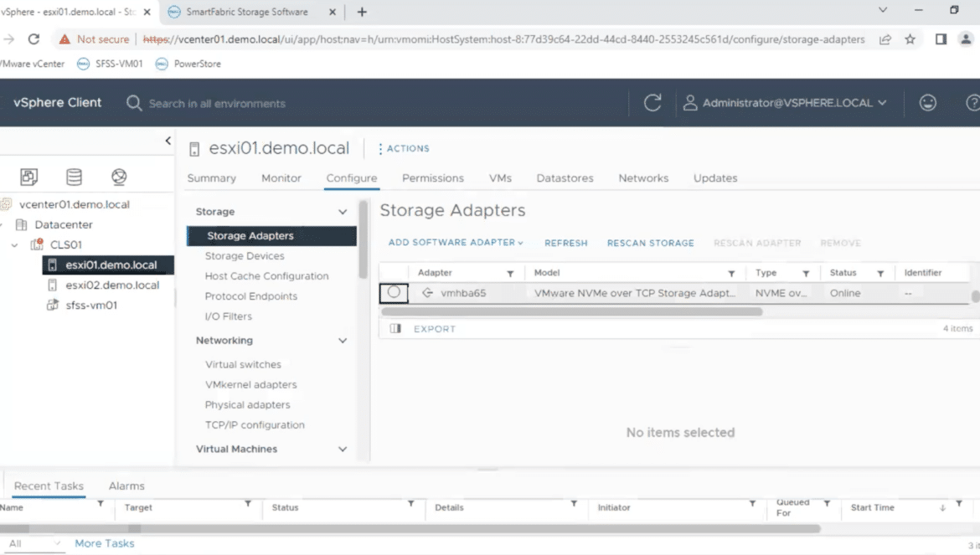Screen dimensions: 980x555
Task: Click the vSphere refresh icon in header
Action: (x=652, y=103)
